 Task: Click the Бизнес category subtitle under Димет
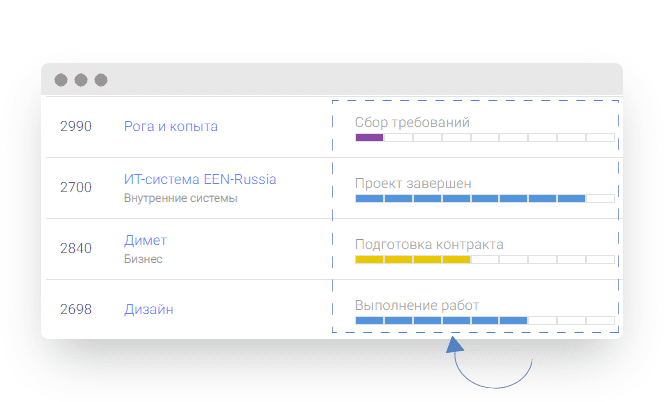click(143, 259)
